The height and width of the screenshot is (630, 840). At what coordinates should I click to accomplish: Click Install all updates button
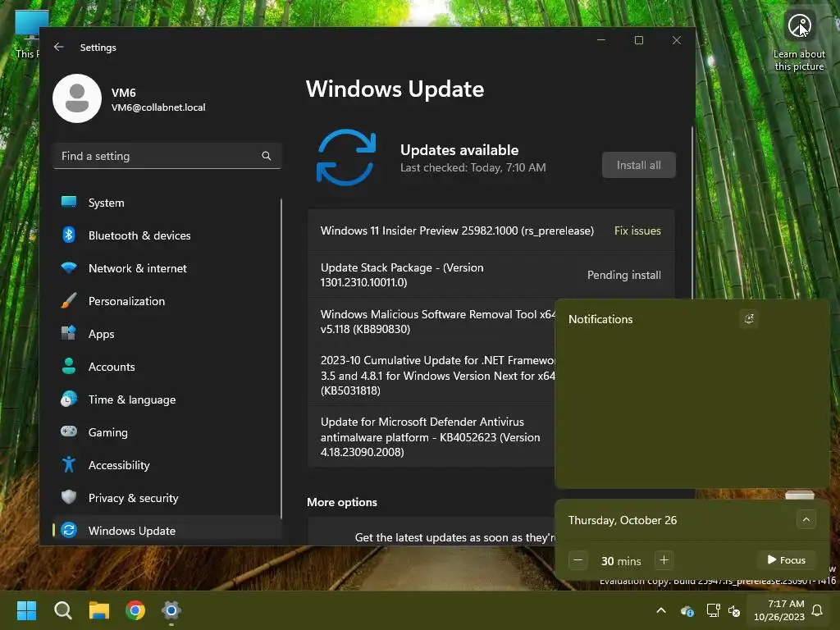638,165
